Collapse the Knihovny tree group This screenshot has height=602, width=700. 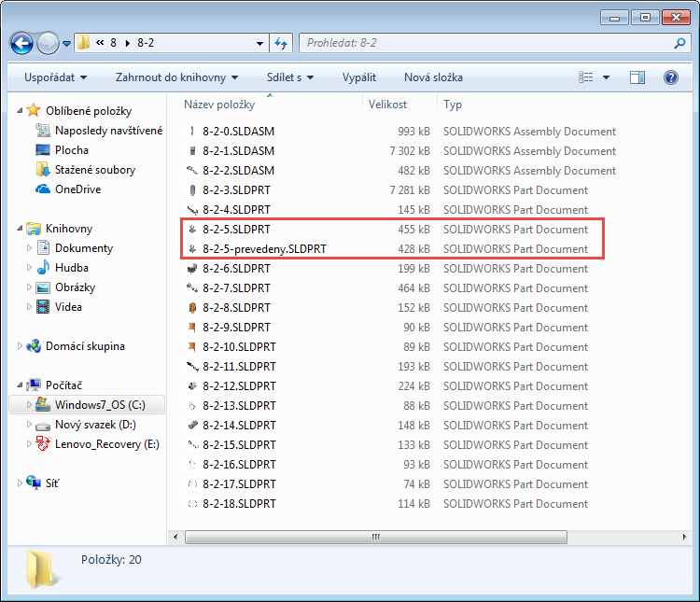tap(20, 229)
